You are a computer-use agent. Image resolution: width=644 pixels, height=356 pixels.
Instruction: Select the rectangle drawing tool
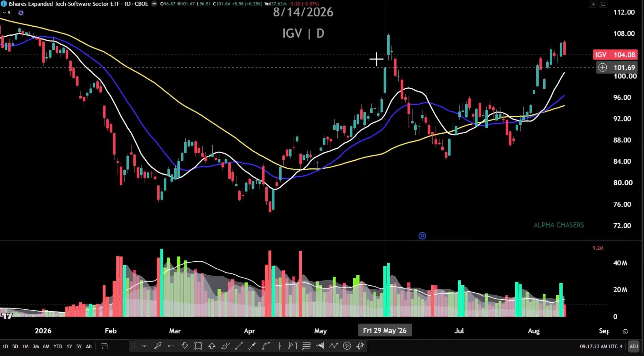click(x=198, y=346)
